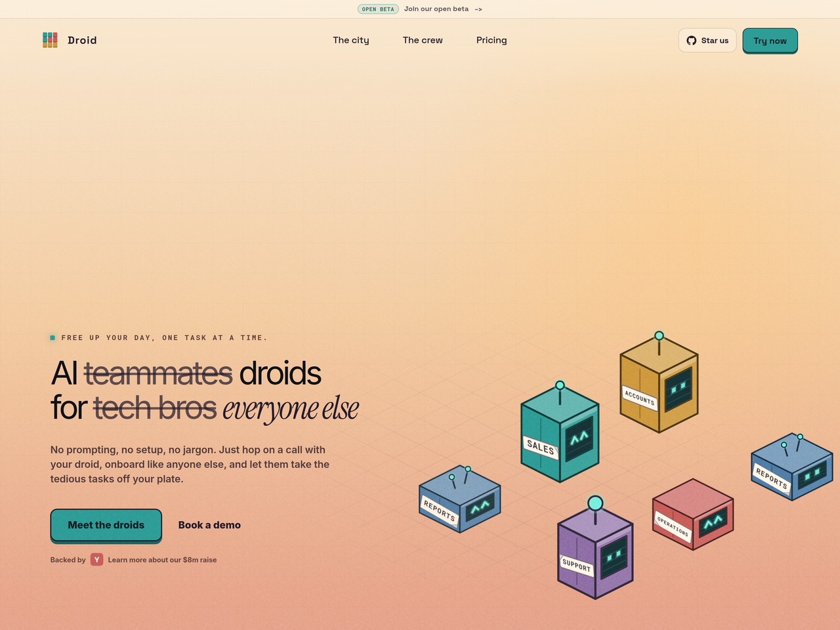Click the GitHub icon in Star us
The width and height of the screenshot is (840, 630).
(692, 41)
